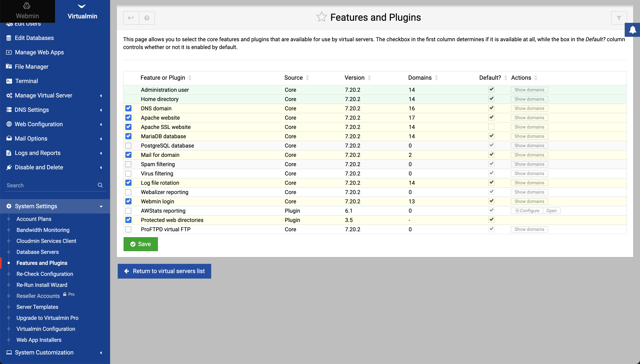Tick Default checkbox for Apache SSL website
Screen dimensions: 640x364
[x=491, y=127]
